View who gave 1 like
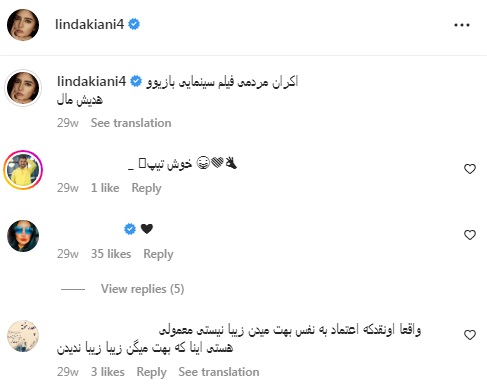The width and height of the screenshot is (487, 389). click(x=105, y=188)
